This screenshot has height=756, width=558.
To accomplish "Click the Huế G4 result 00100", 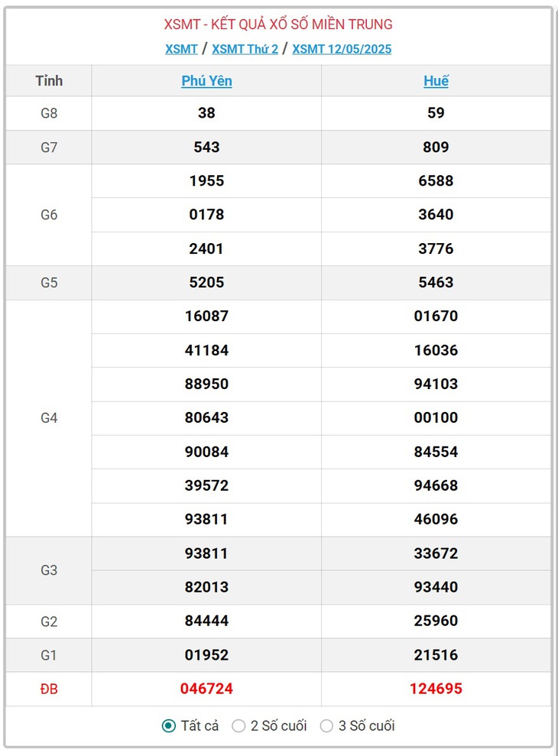I will [x=436, y=417].
